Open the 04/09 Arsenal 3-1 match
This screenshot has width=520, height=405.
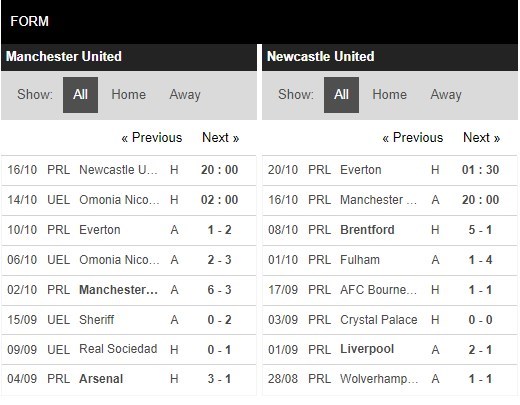click(129, 379)
